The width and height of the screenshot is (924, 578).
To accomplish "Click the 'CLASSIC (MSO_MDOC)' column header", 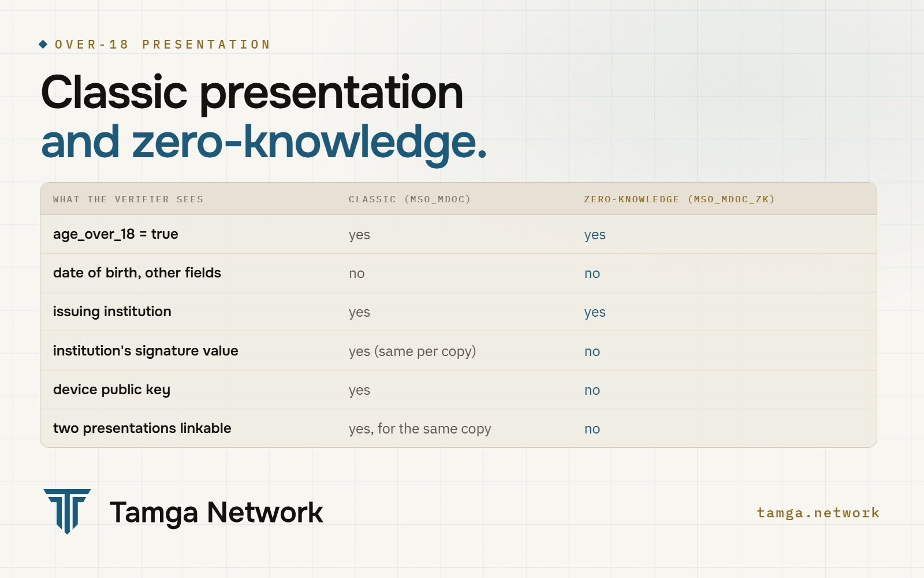I will pyautogui.click(x=409, y=199).
